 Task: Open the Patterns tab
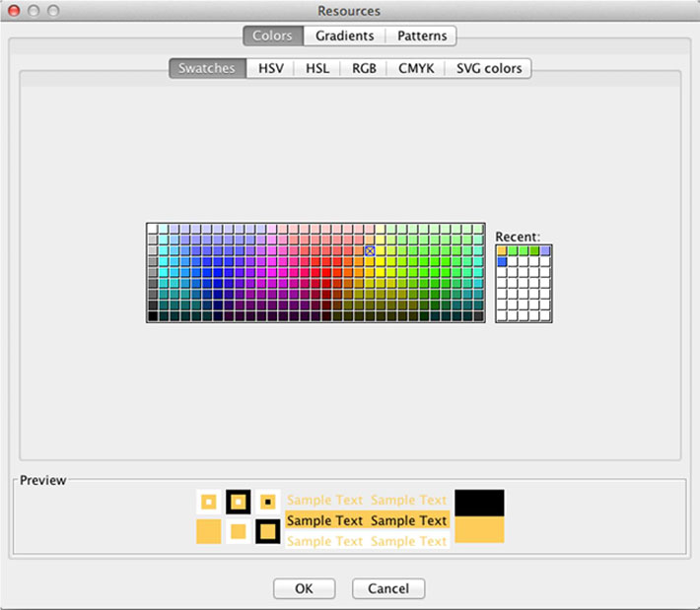point(421,35)
